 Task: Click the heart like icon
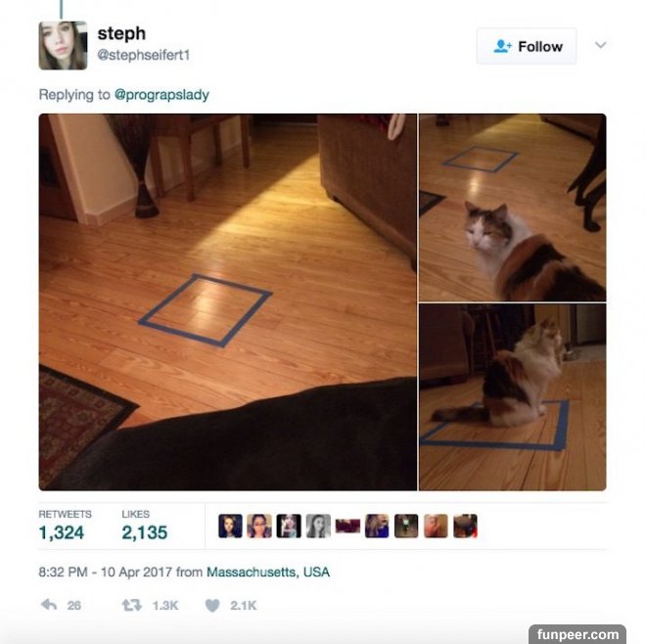[212, 605]
